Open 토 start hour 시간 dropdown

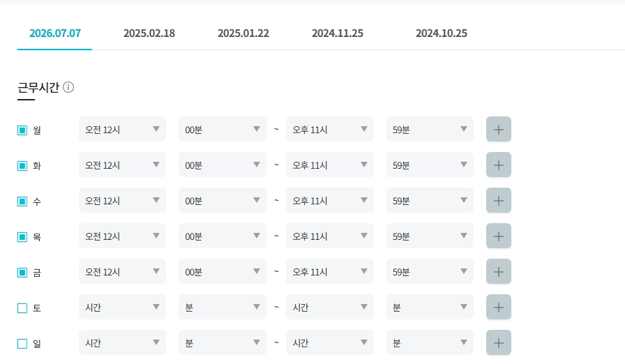pos(122,307)
